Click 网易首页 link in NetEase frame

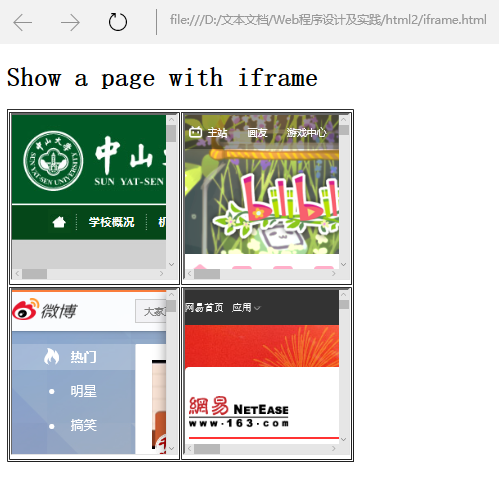pyautogui.click(x=204, y=307)
